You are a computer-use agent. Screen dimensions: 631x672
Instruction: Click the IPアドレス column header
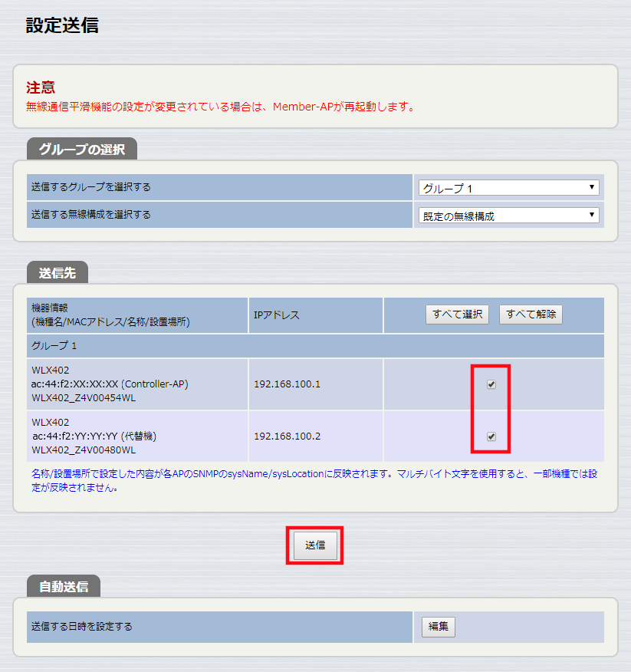coord(277,315)
